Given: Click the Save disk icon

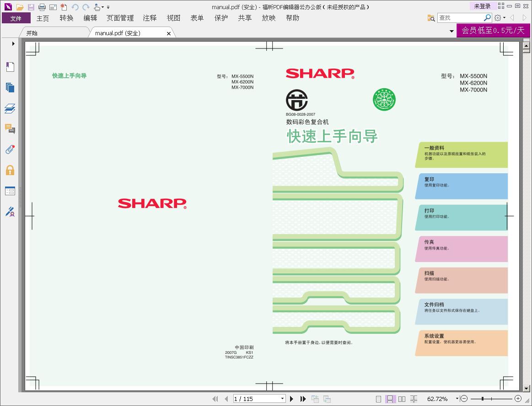Looking at the screenshot, I should [x=31, y=7].
